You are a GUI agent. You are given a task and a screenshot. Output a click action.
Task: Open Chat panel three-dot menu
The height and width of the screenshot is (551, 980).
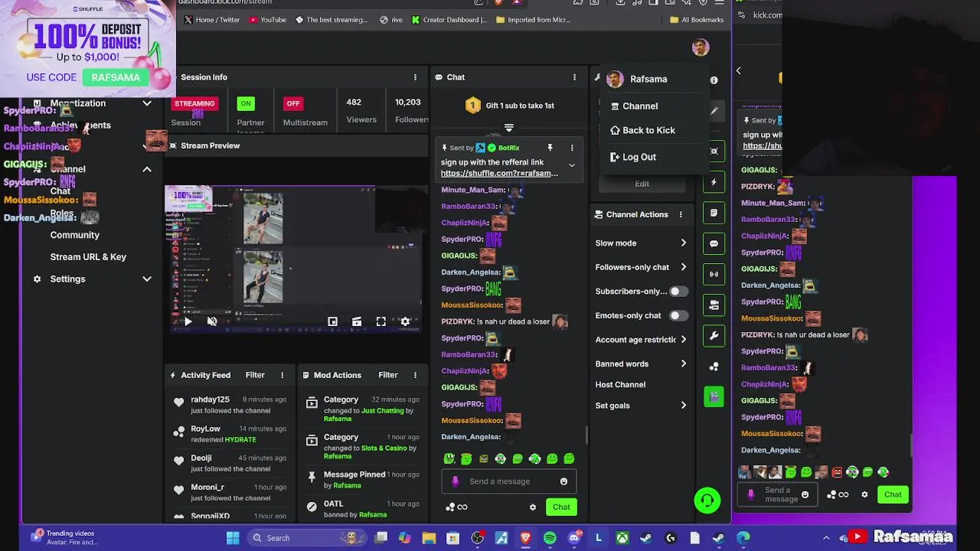click(574, 77)
